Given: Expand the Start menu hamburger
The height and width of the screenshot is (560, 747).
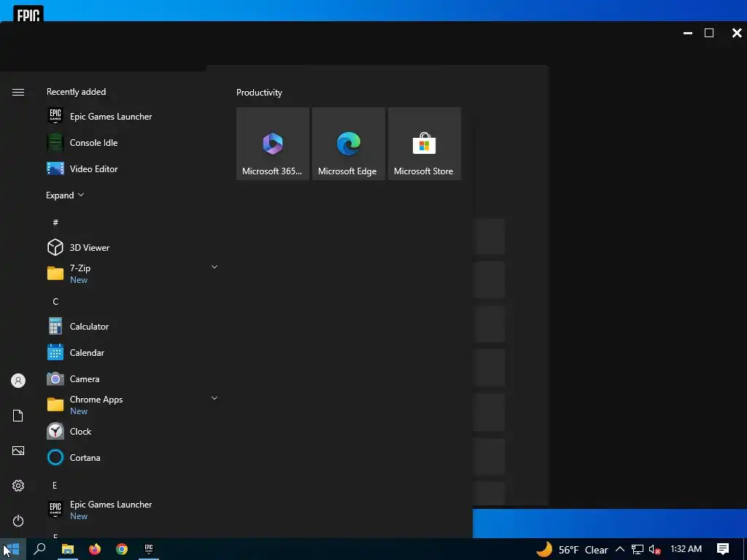Looking at the screenshot, I should click(x=18, y=92).
